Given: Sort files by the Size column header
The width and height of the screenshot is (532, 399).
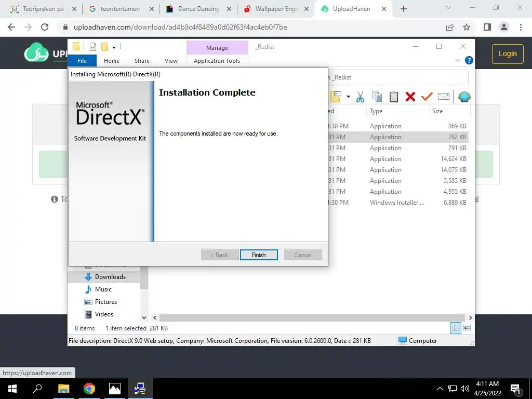Looking at the screenshot, I should point(449,111).
